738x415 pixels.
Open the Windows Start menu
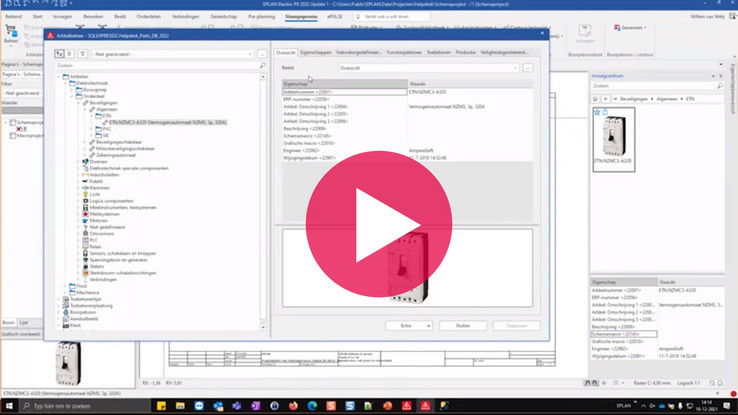(x=9, y=406)
